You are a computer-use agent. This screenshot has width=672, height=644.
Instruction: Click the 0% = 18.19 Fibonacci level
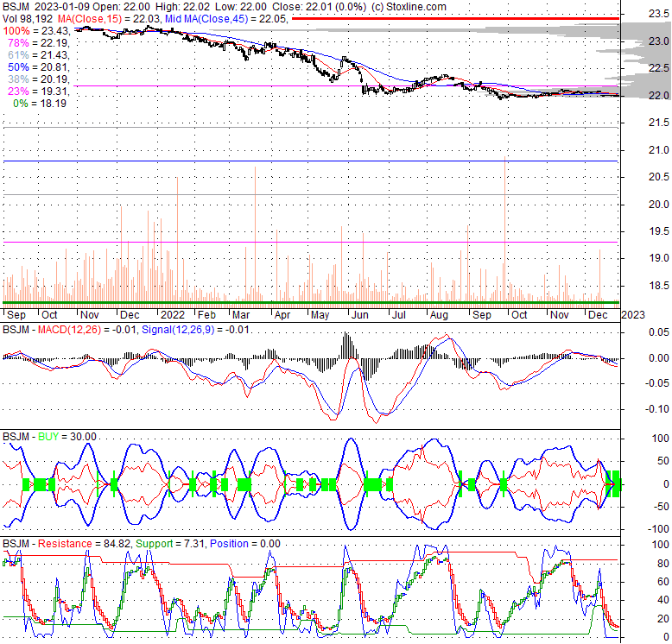coord(40,104)
